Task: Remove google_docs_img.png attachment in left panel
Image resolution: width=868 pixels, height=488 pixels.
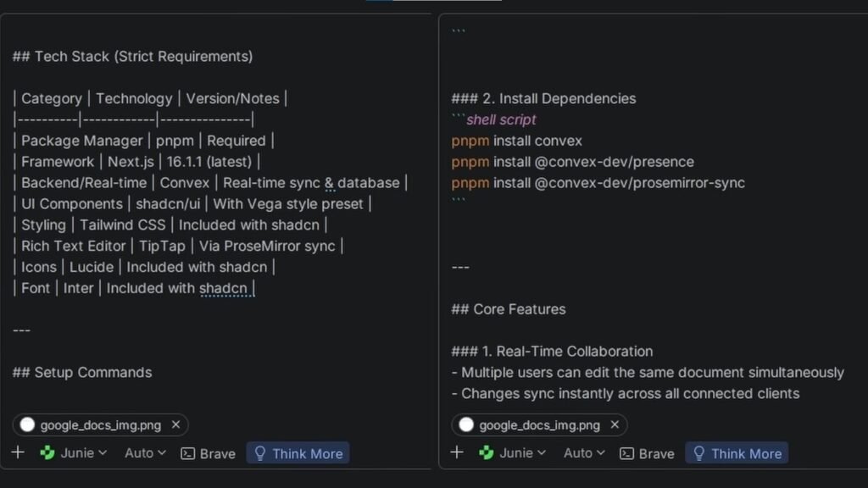Action: [x=175, y=424]
